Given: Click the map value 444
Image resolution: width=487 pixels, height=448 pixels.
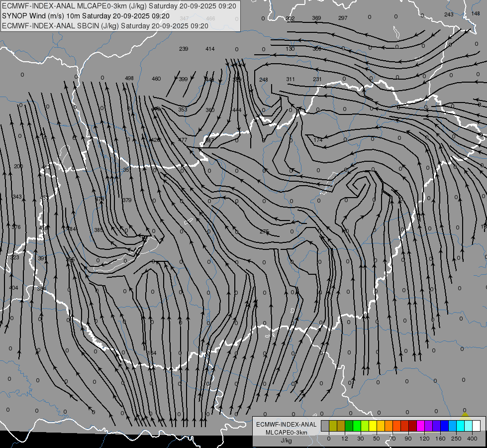Looking at the screenshot, I should point(237,110).
